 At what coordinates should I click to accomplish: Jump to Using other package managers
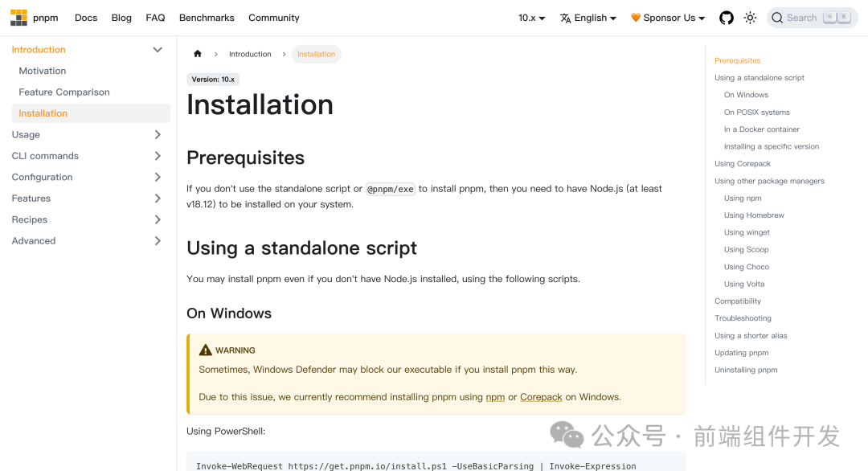[769, 180]
